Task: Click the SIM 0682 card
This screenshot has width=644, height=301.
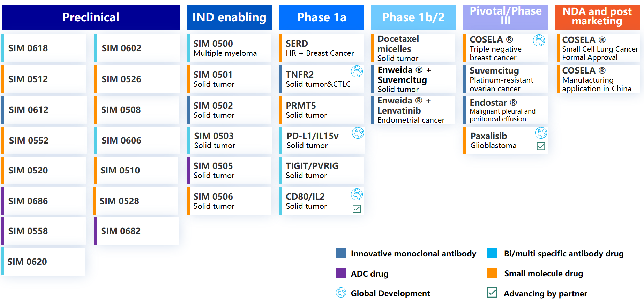Action: click(136, 231)
